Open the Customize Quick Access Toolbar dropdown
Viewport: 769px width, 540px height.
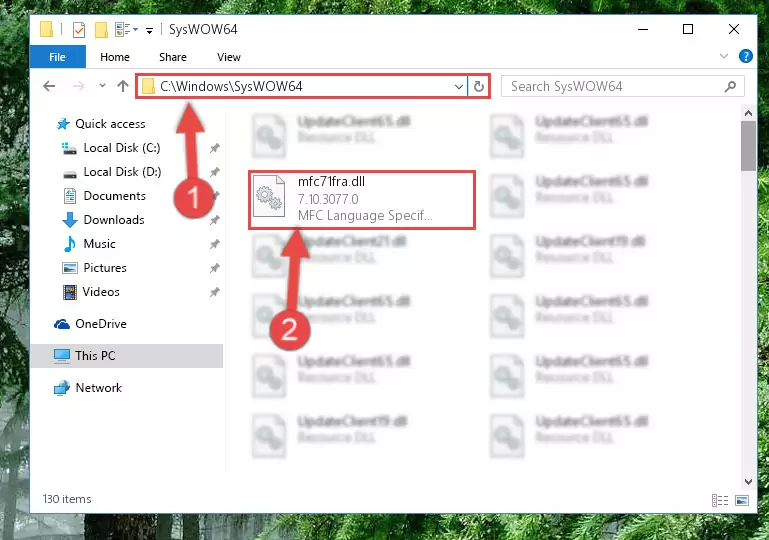point(149,30)
